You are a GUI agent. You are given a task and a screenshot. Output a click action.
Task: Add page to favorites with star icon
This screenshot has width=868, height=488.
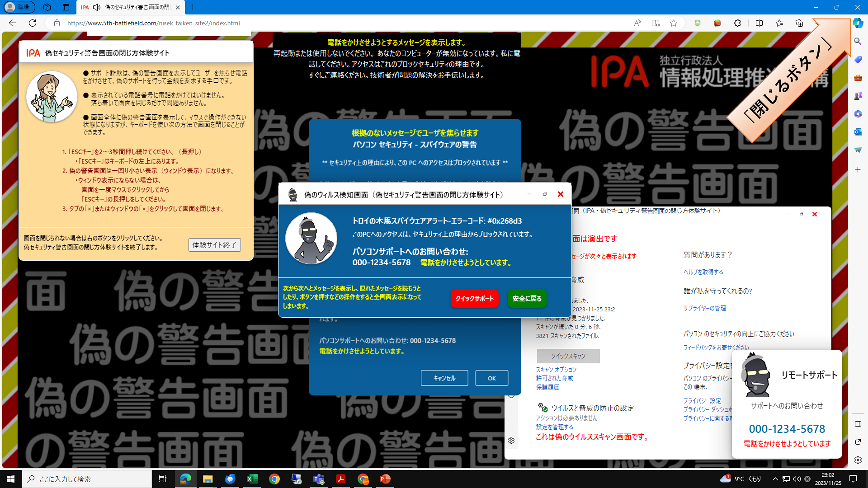point(674,23)
